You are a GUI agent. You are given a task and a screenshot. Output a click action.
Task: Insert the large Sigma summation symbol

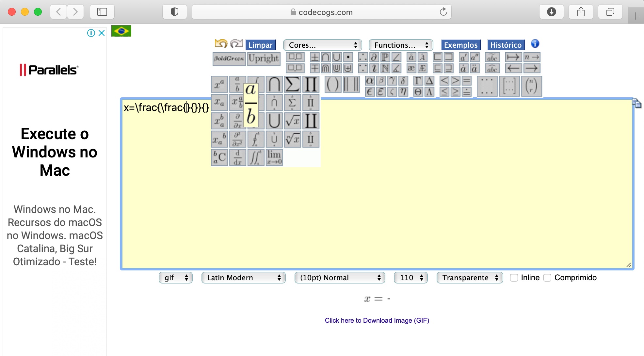pos(292,85)
